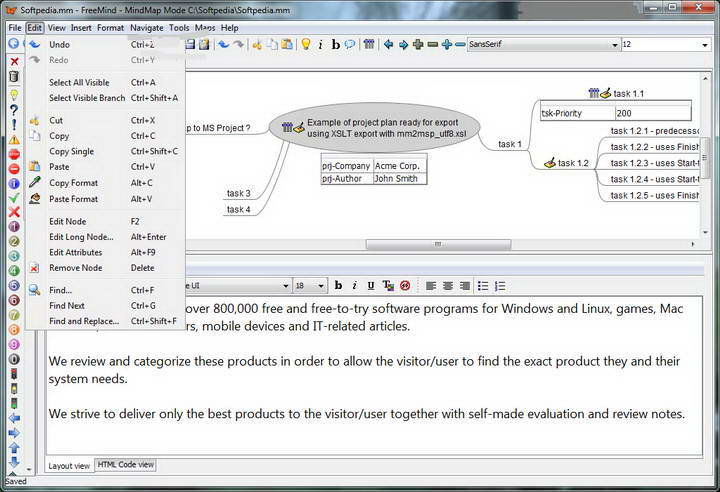Click the trash can icon in left sidebar
720x492 pixels.
pyautogui.click(x=14, y=77)
